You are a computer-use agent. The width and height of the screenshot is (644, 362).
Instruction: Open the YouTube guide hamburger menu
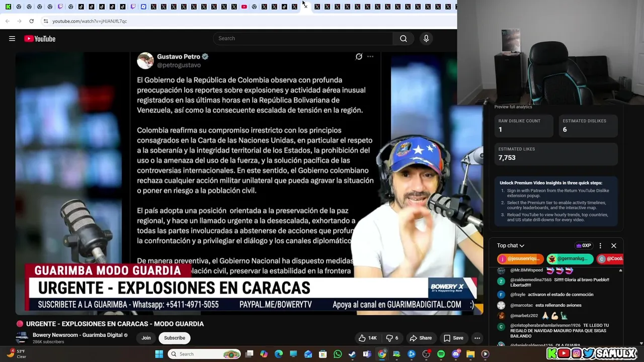12,39
